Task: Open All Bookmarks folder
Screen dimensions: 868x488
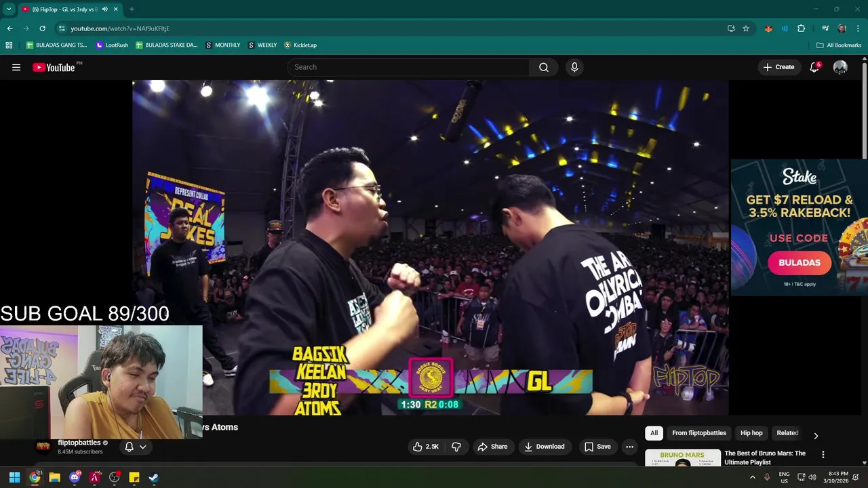Action: coord(839,45)
